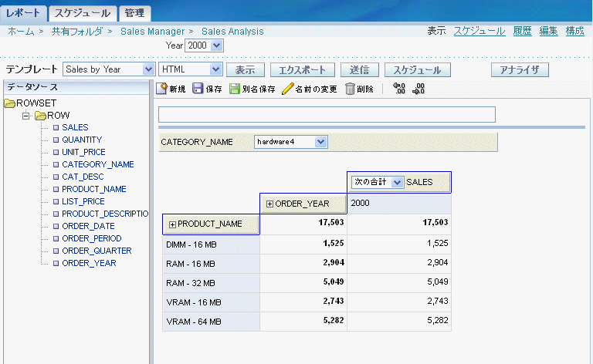Open the ROW folder icon
The height and width of the screenshot is (364, 593).
click(x=40, y=116)
